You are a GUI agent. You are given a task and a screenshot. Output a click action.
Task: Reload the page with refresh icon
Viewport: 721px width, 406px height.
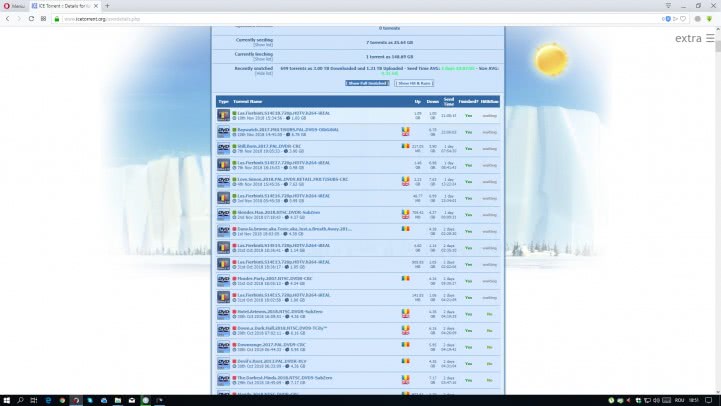(43, 19)
